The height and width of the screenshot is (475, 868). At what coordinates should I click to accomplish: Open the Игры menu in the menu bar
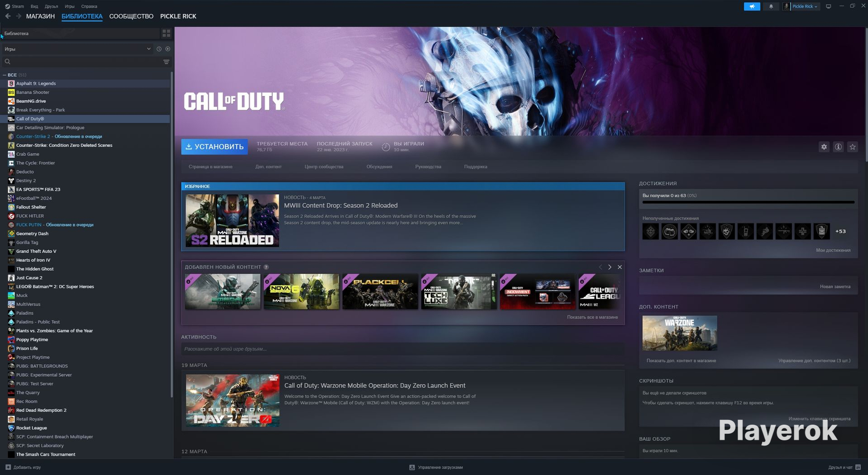[69, 6]
